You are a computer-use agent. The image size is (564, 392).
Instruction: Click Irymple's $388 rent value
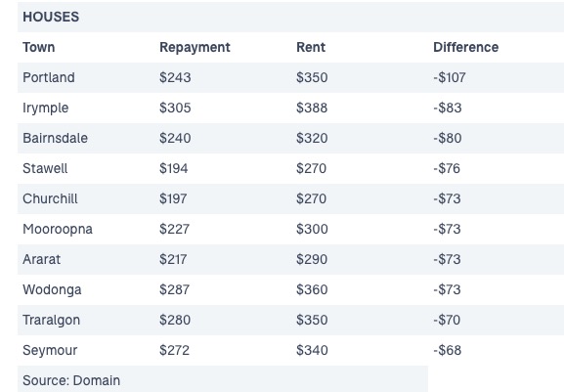(312, 108)
